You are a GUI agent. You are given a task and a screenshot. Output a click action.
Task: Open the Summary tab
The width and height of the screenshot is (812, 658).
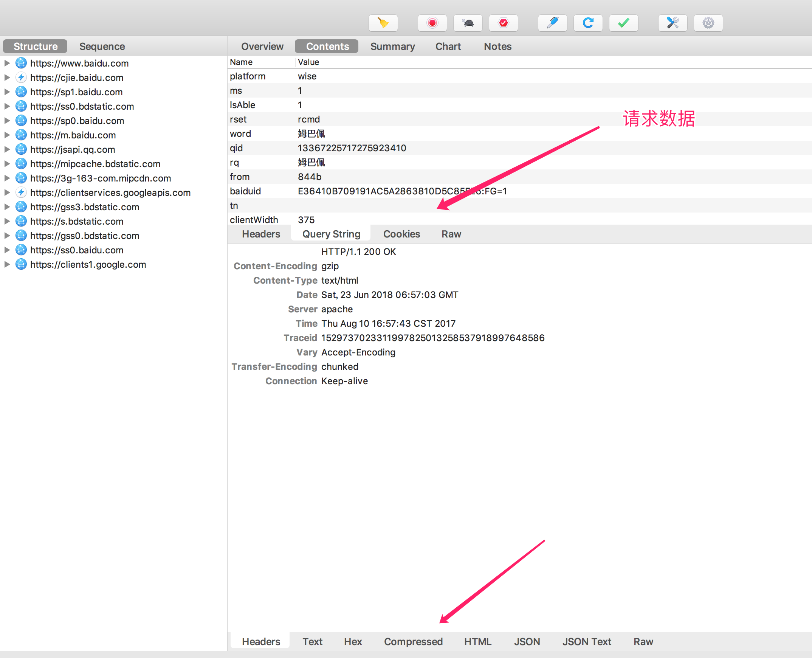pos(392,46)
